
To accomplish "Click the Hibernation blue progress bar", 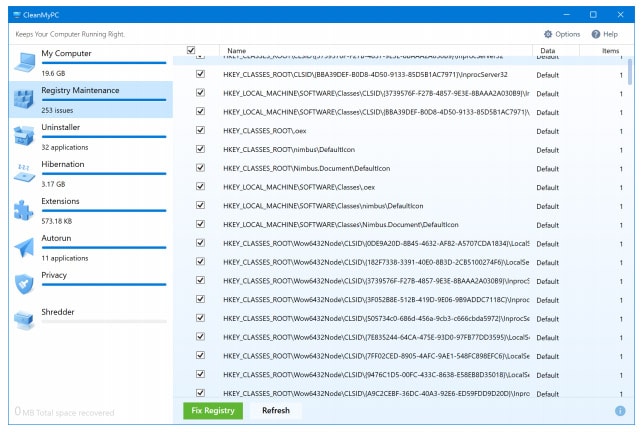I will click(x=104, y=174).
